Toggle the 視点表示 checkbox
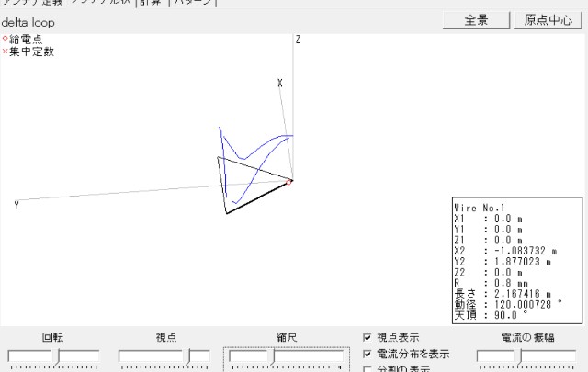Viewport: 588px width, 372px height. point(367,337)
